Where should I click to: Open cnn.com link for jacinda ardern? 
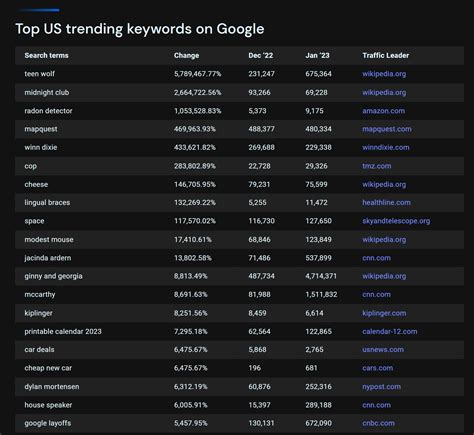point(376,258)
